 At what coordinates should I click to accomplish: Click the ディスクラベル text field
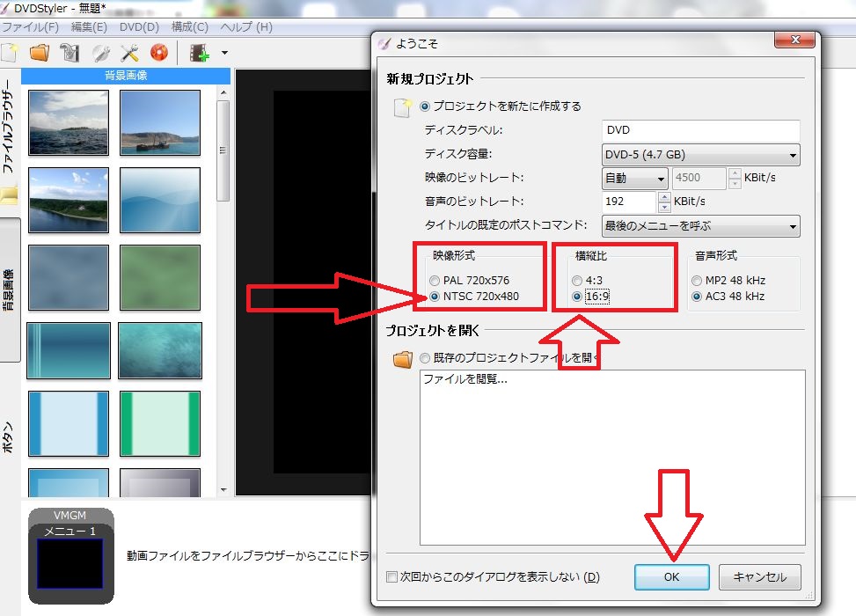click(701, 130)
